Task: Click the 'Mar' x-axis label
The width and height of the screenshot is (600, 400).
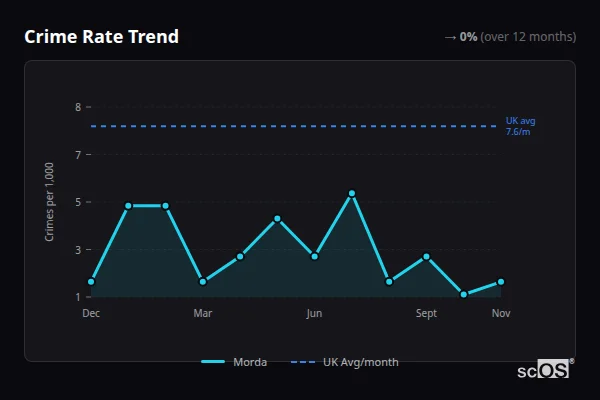Action: tap(203, 313)
